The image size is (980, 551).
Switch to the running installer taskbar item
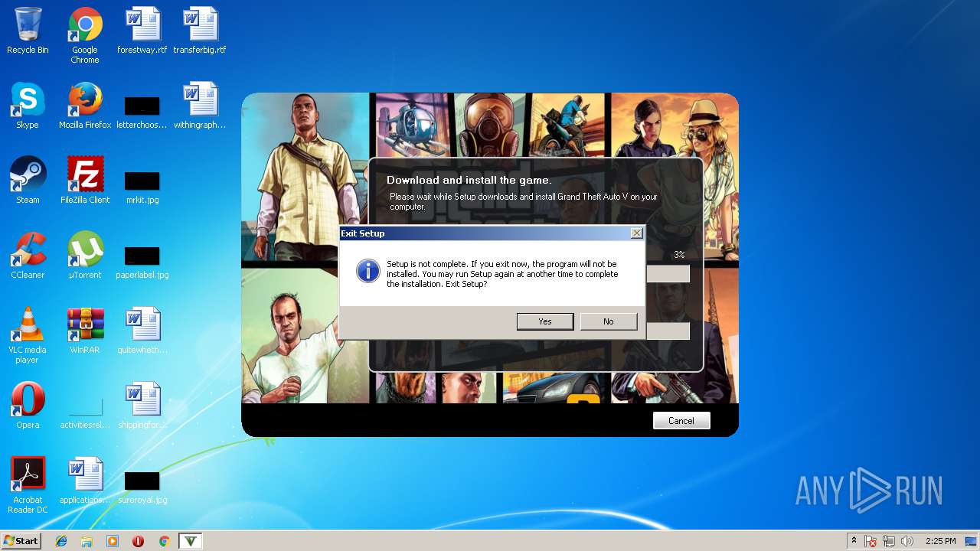(x=191, y=541)
